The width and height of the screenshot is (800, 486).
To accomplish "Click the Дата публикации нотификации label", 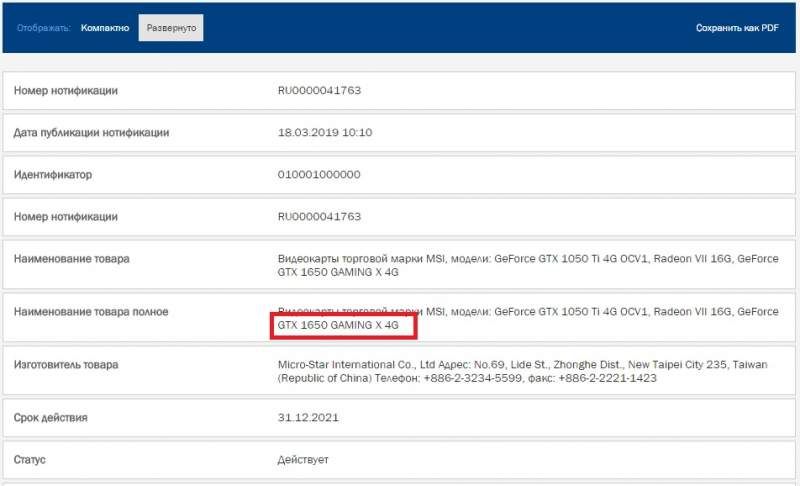I will (91, 133).
